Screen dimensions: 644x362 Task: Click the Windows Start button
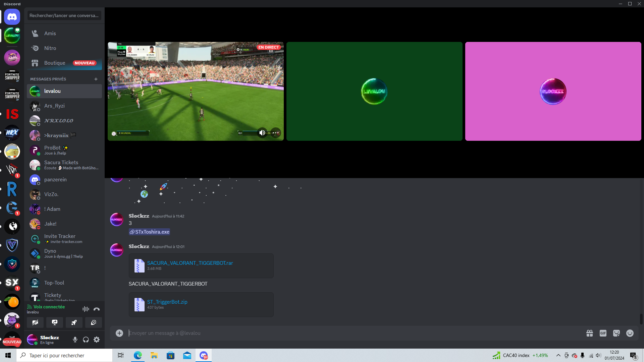8,355
